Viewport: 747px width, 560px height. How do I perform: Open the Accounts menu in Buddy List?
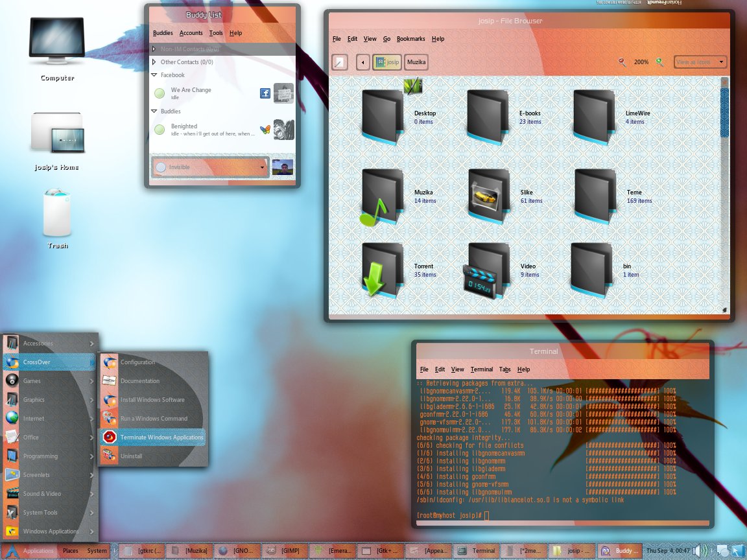(191, 33)
